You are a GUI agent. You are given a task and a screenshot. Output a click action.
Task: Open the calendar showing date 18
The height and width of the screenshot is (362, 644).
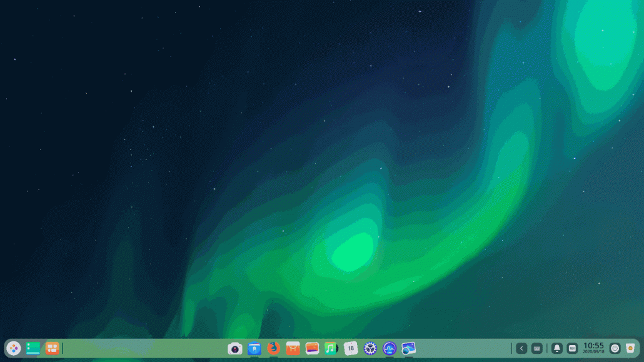point(350,349)
